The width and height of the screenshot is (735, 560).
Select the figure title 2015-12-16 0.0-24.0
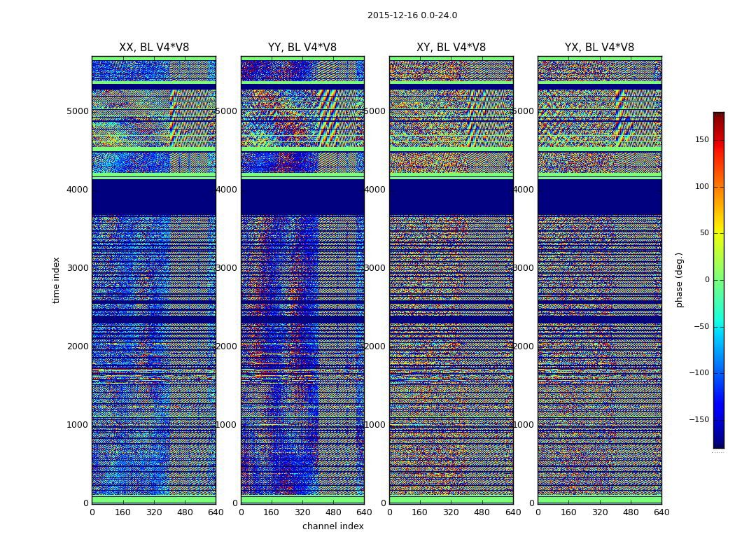click(x=412, y=15)
